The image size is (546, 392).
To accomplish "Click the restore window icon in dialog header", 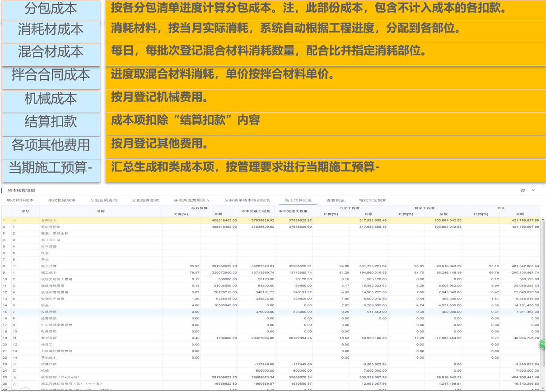I will [523, 190].
